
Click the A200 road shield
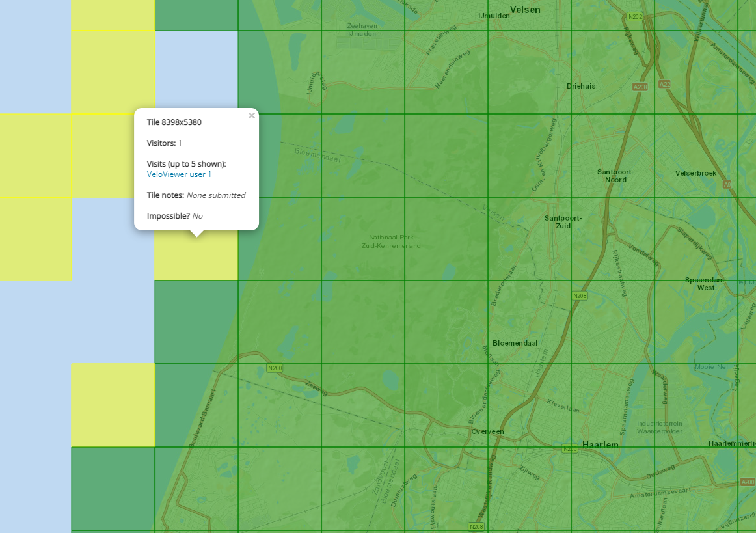tap(748, 482)
